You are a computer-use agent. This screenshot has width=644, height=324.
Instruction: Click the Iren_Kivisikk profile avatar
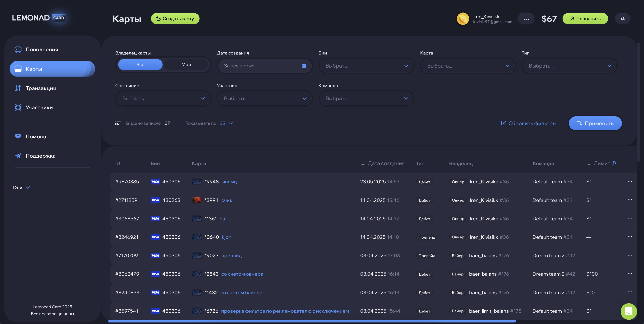point(463,19)
